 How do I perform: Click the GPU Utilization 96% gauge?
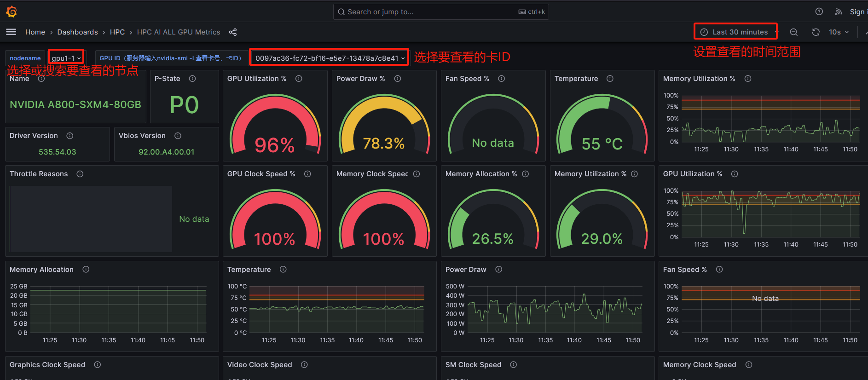[x=275, y=124]
